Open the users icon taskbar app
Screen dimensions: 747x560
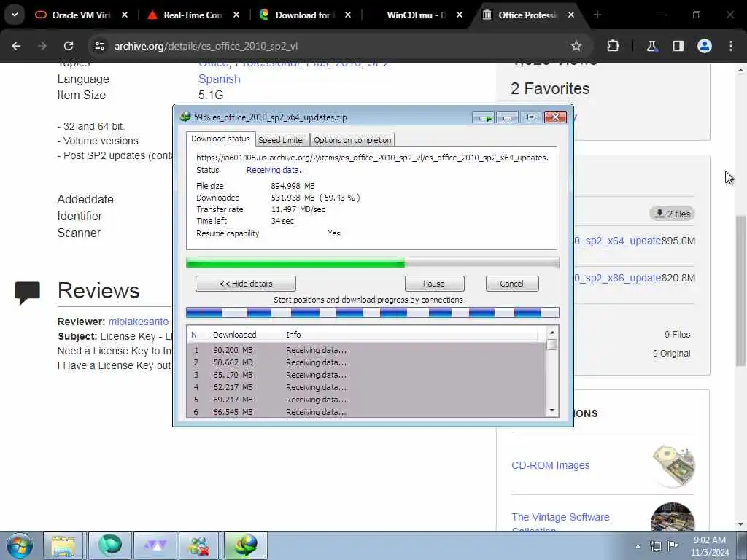(x=198, y=545)
